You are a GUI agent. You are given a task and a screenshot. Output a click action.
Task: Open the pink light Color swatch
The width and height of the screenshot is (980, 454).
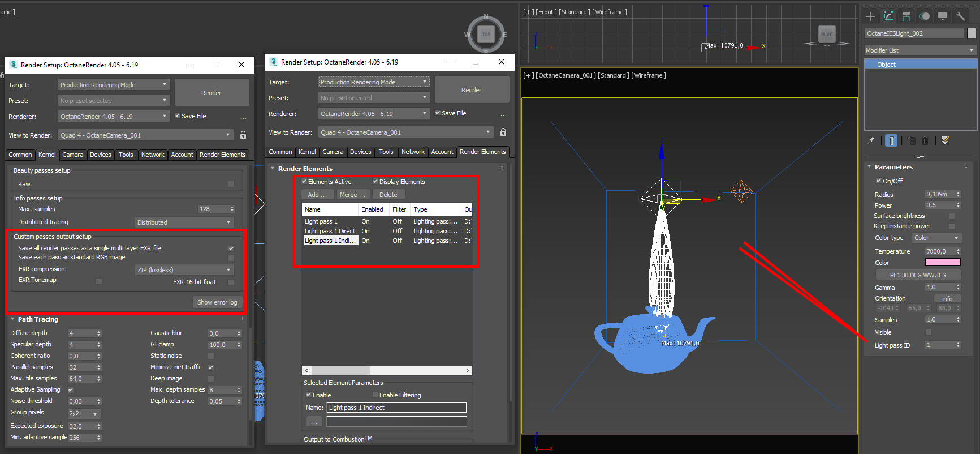[x=943, y=262]
